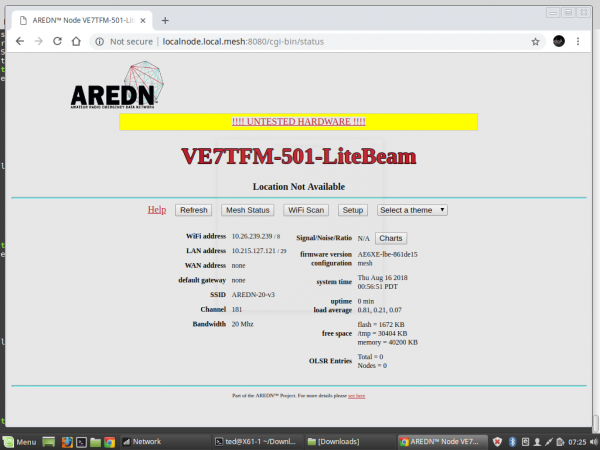Switch to the Downloads folder window
The width and height of the screenshot is (600, 450).
(x=351, y=442)
